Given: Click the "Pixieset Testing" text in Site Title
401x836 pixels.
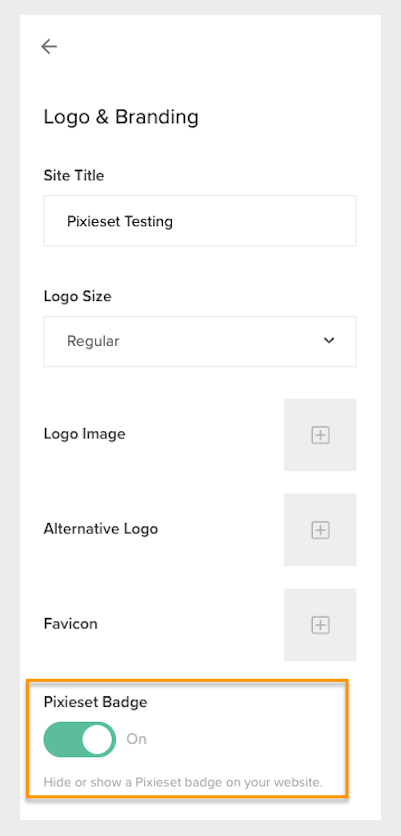Looking at the screenshot, I should 119,221.
